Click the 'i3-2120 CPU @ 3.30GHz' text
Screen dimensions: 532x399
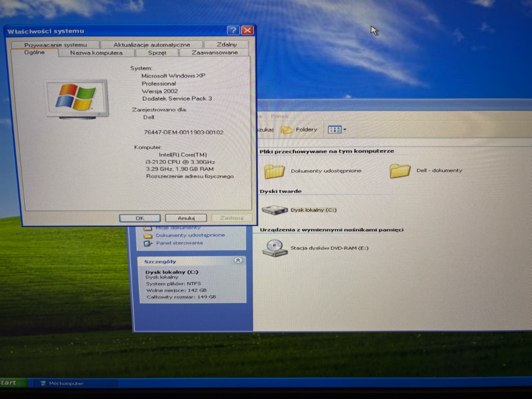[180, 162]
